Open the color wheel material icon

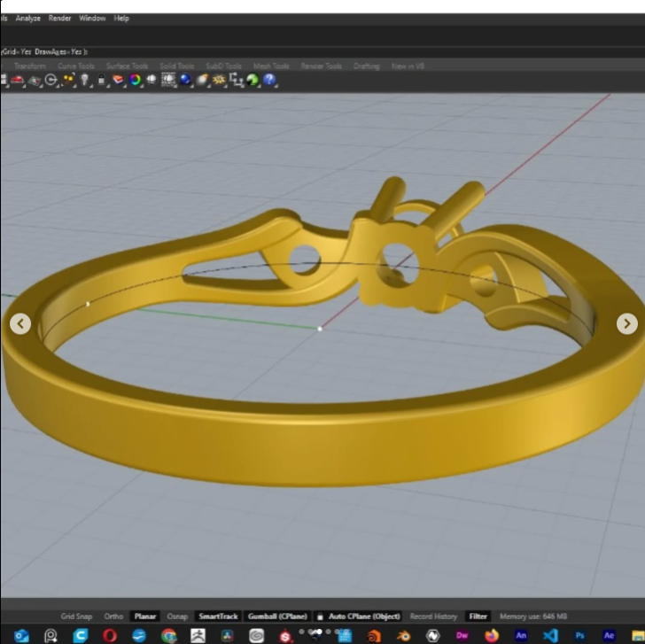click(135, 80)
